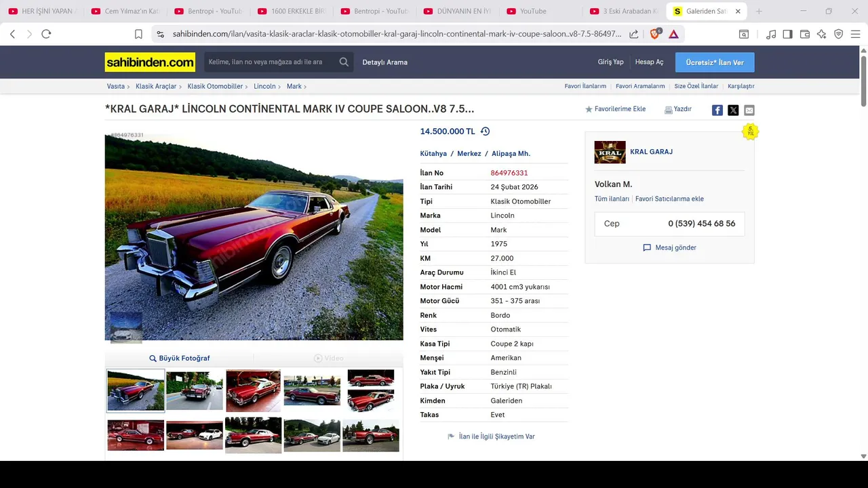Screen dimensions: 868x488
Task: Print listing with Yazdır icon
Action: coord(678,109)
